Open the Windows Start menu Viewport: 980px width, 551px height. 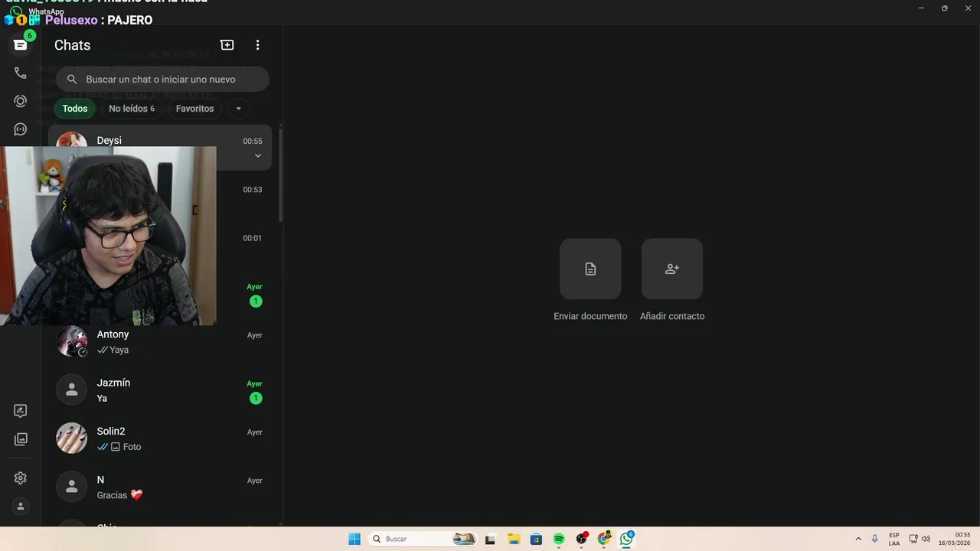[x=354, y=539]
